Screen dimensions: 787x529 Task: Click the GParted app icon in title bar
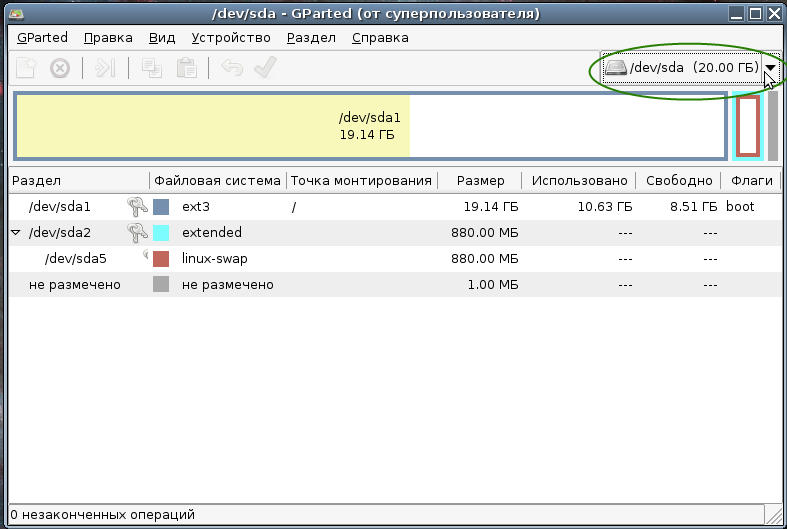(17, 14)
